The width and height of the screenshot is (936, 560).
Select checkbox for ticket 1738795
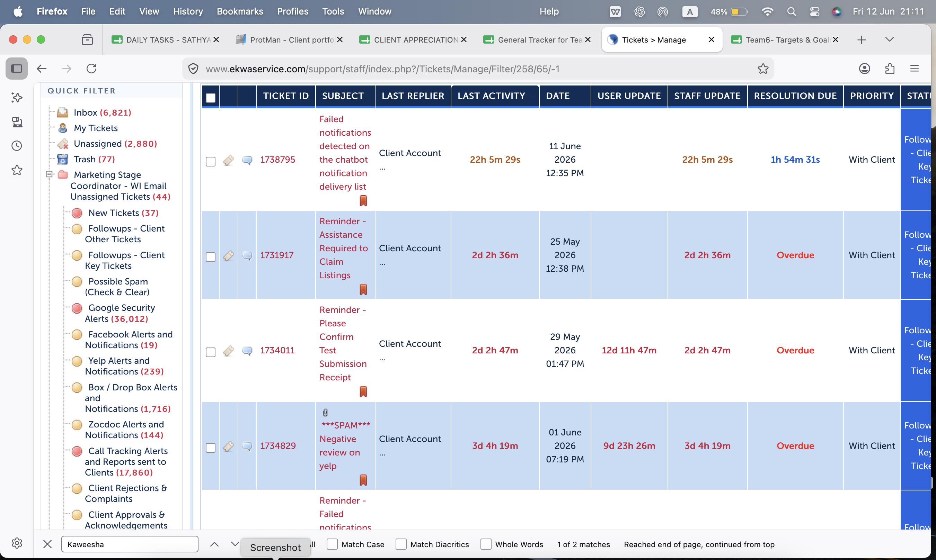coord(211,162)
